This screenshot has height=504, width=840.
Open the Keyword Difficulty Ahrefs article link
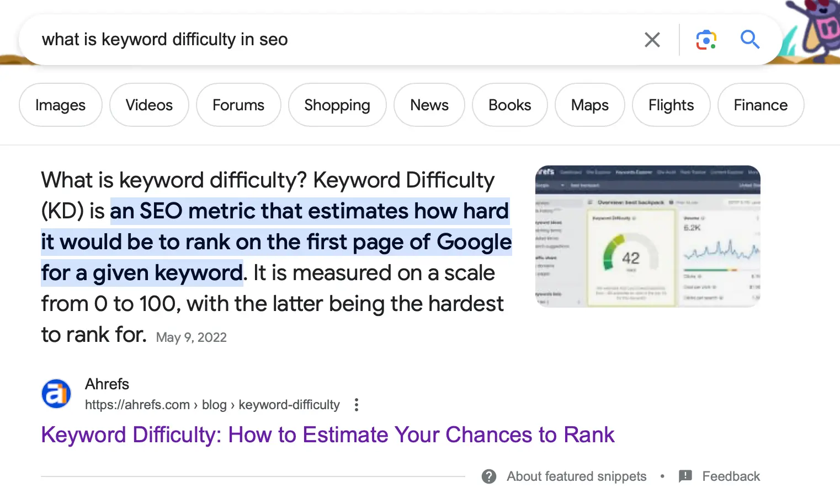[x=328, y=435]
